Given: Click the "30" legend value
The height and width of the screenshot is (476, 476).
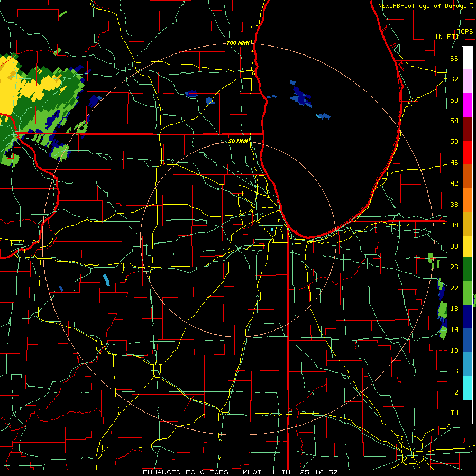Looking at the screenshot, I should coord(454,246).
